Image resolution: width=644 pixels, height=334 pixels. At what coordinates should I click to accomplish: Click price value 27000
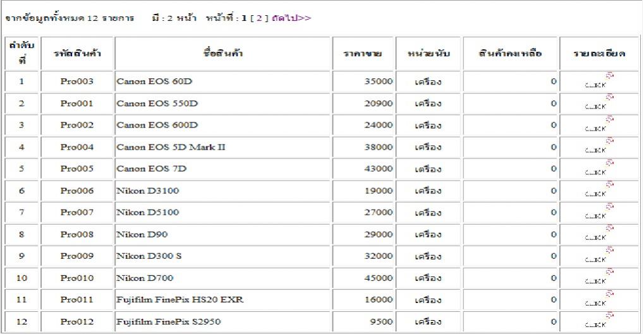pos(379,213)
